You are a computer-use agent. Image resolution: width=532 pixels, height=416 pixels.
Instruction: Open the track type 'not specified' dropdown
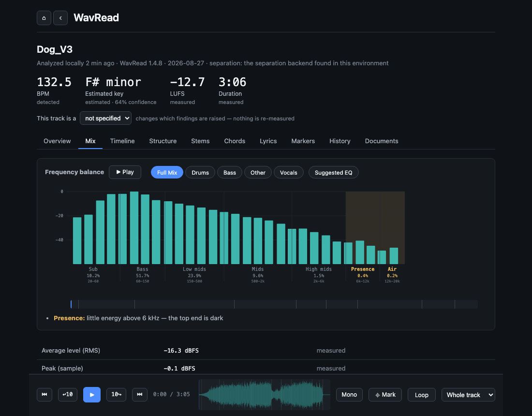point(105,119)
